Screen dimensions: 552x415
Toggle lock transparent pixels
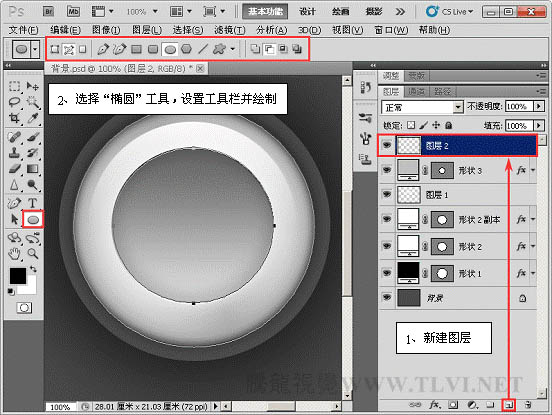[x=411, y=125]
